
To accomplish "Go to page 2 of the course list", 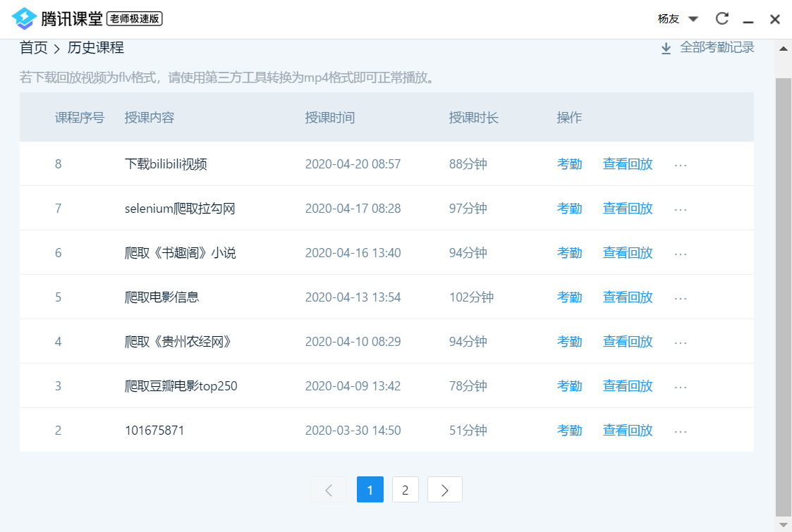I will pos(405,489).
